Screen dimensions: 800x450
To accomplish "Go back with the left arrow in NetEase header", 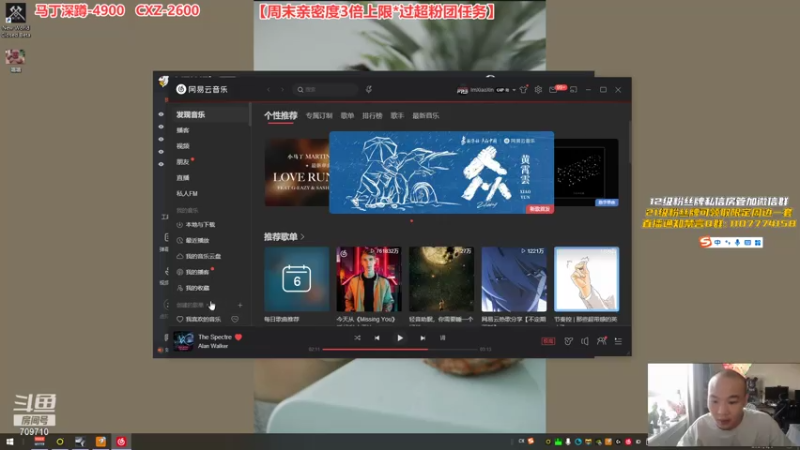I will click(268, 90).
